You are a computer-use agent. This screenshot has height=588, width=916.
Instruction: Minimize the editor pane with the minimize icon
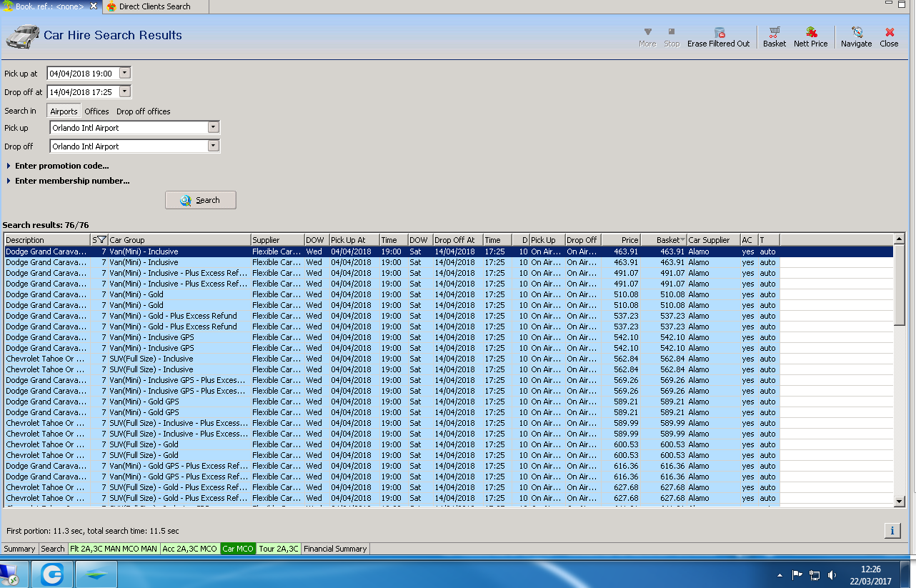(x=889, y=4)
